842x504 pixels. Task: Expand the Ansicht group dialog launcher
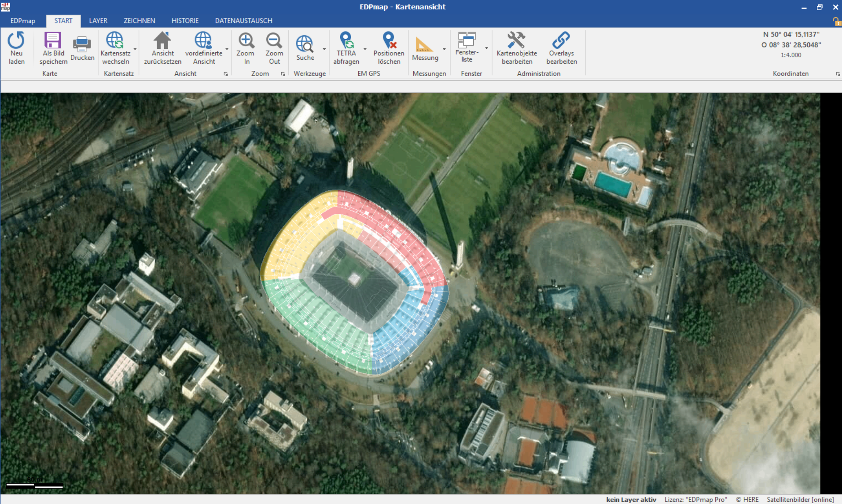pos(226,74)
